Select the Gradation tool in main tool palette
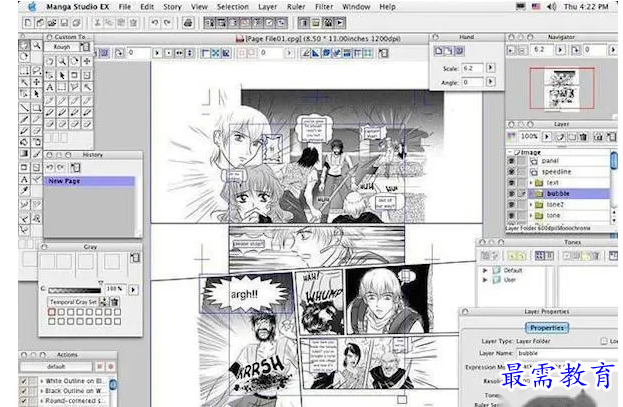 24,153
